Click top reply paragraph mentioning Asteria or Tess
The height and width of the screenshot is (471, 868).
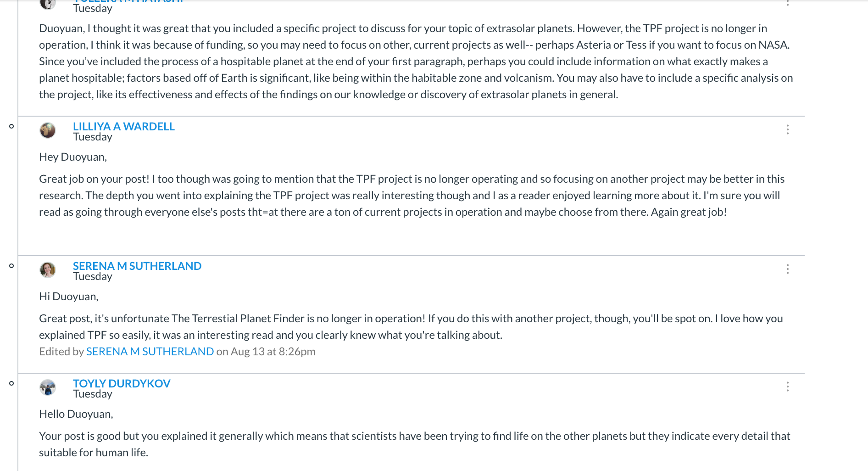click(416, 62)
